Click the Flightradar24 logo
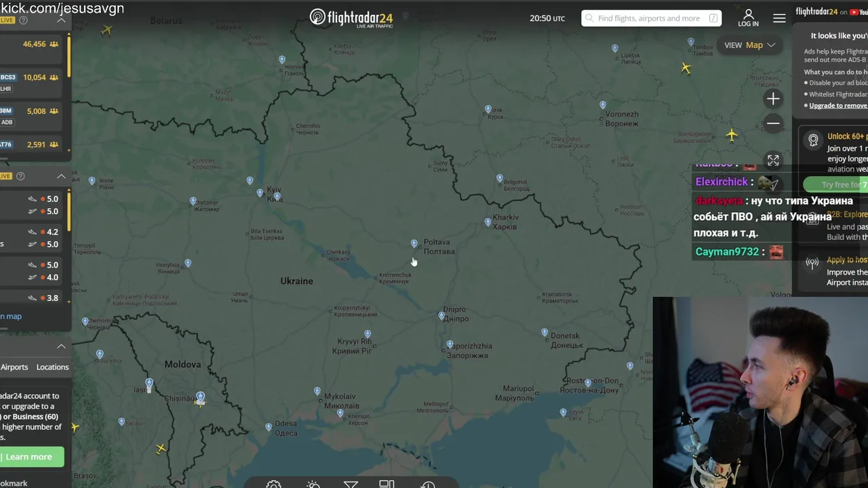 click(351, 18)
